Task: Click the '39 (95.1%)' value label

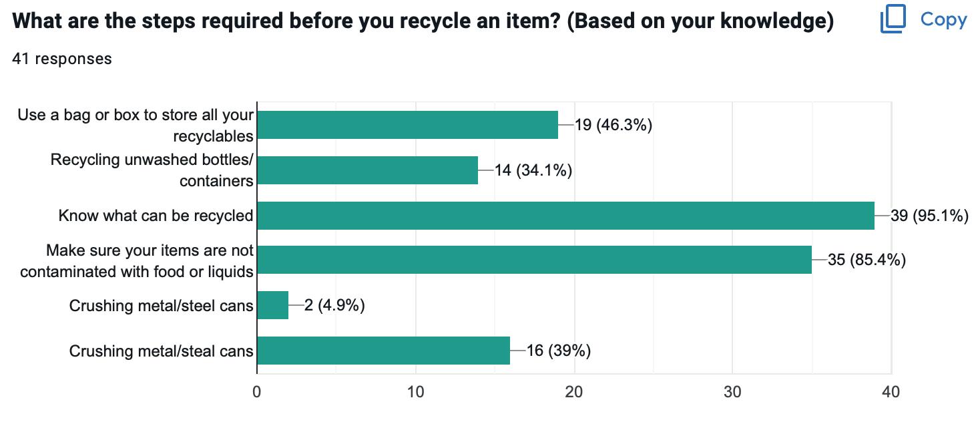Action: tap(929, 216)
